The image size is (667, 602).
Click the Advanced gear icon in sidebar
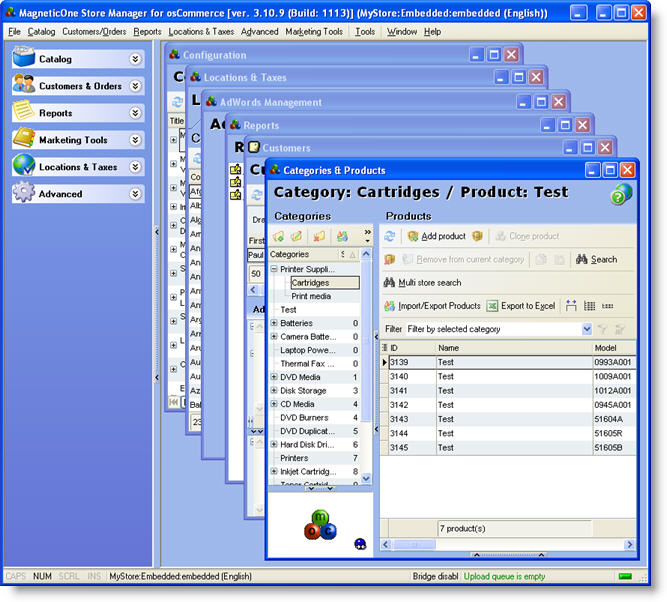23,192
